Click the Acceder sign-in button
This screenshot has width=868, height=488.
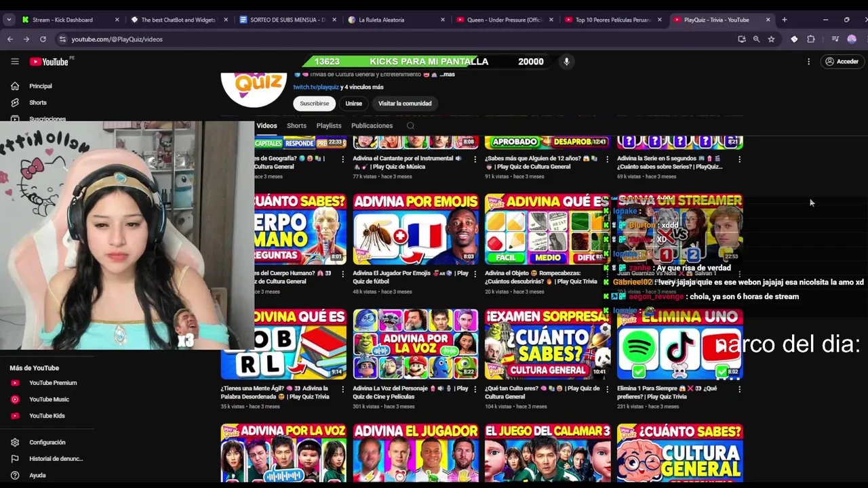point(842,62)
